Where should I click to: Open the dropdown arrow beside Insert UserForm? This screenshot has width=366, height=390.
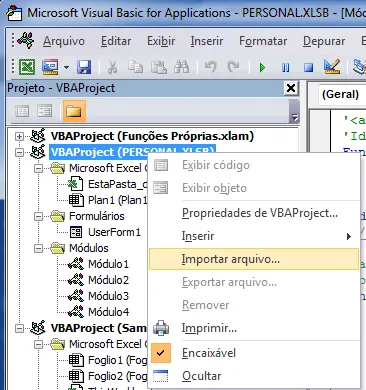tap(66, 67)
